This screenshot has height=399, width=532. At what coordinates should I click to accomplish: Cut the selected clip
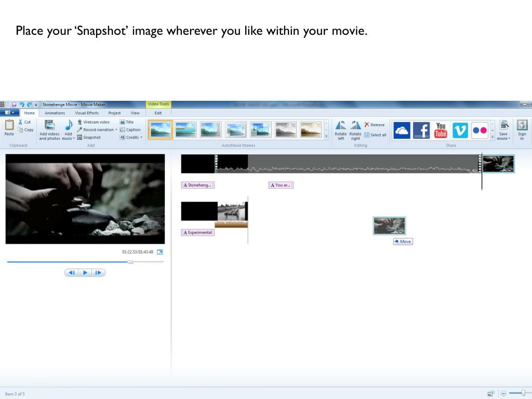click(24, 122)
